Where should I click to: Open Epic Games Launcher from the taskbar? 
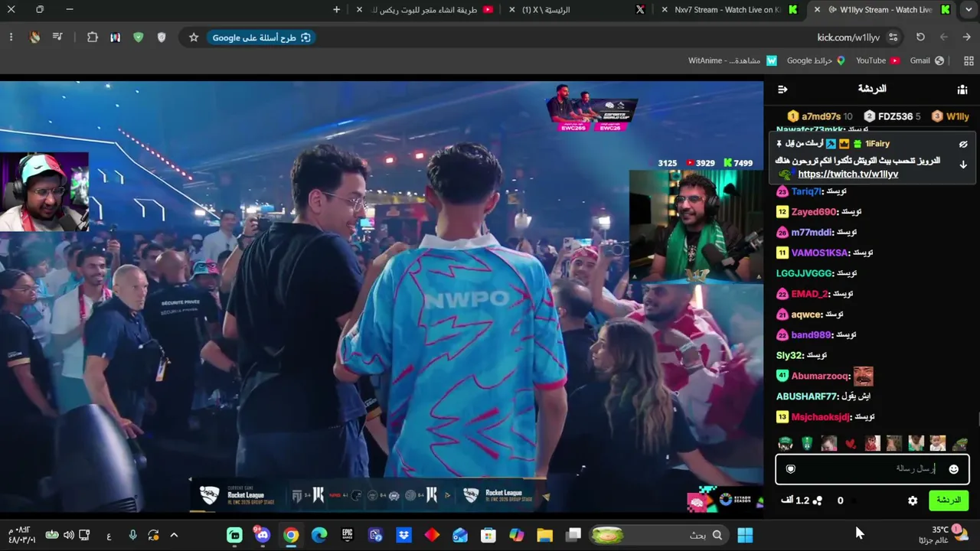(x=348, y=535)
